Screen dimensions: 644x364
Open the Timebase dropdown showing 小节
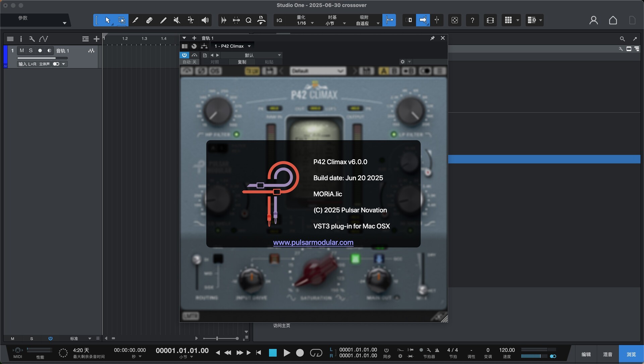(x=335, y=23)
